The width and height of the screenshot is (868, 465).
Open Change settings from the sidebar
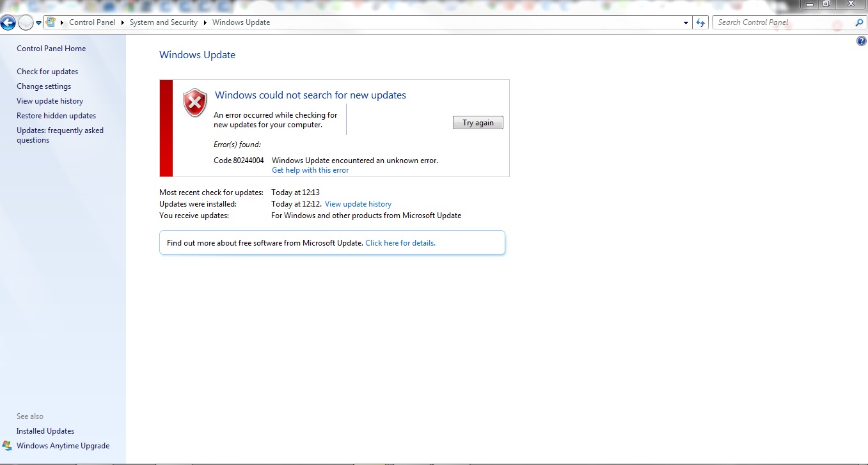44,86
